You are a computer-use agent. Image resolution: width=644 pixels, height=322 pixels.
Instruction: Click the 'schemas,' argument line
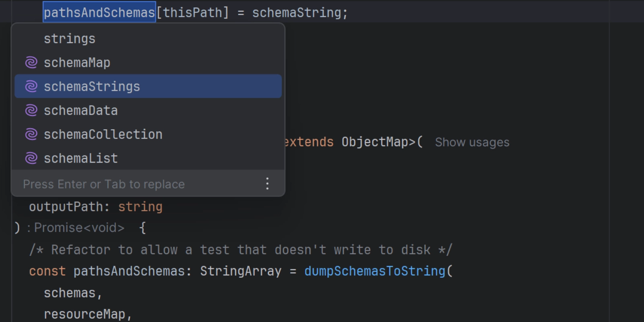tap(73, 293)
